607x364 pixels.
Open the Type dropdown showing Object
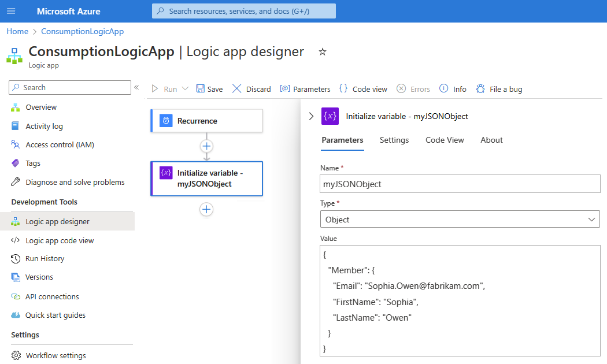click(460, 220)
